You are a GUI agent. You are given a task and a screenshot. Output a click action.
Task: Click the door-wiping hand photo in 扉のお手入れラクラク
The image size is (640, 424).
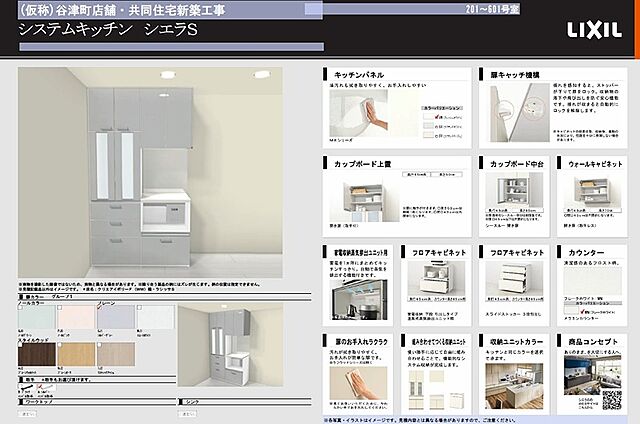tap(358, 383)
